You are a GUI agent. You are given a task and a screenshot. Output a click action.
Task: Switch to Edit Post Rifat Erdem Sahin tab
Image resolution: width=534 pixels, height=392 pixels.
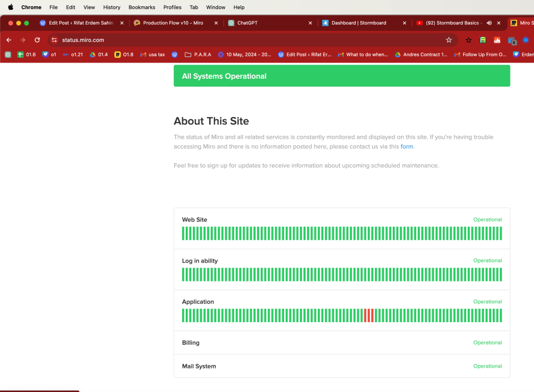coord(81,23)
